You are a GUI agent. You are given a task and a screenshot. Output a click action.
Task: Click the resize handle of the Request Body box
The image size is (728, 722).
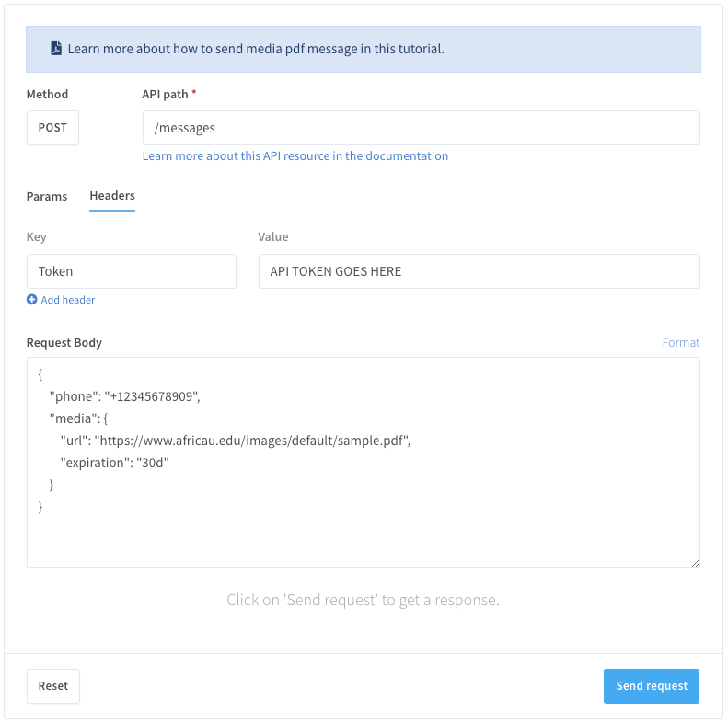pos(694,562)
